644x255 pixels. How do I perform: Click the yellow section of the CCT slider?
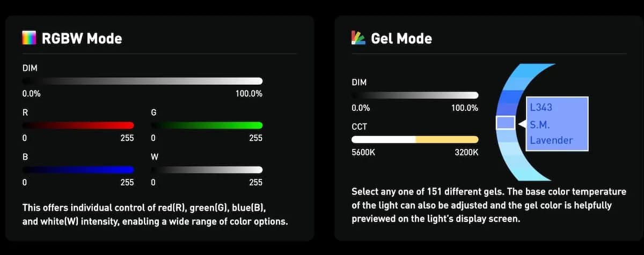point(447,139)
